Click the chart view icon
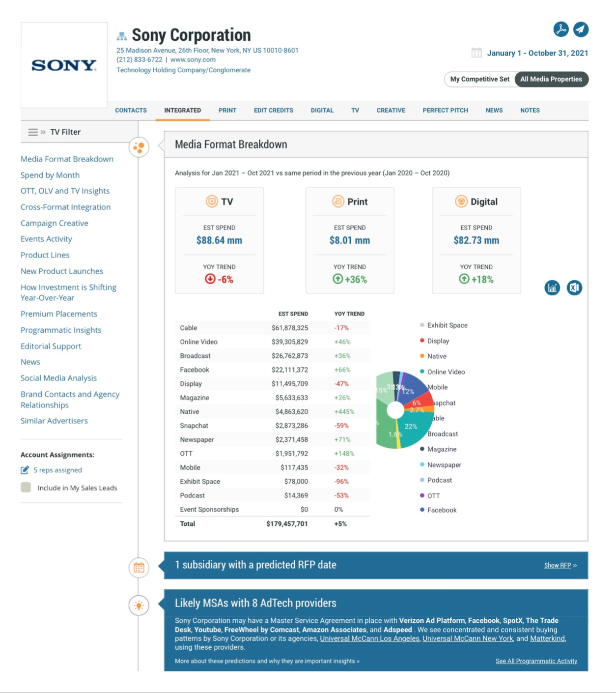 [x=552, y=288]
